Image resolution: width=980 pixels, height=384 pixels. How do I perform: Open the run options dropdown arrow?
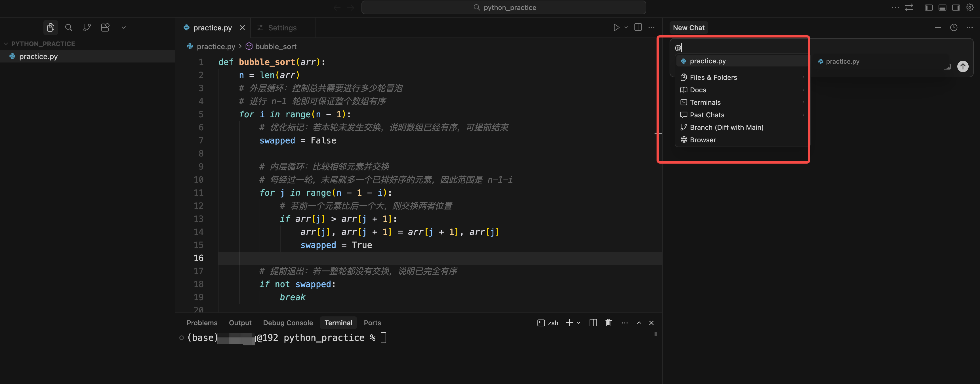pyautogui.click(x=626, y=28)
